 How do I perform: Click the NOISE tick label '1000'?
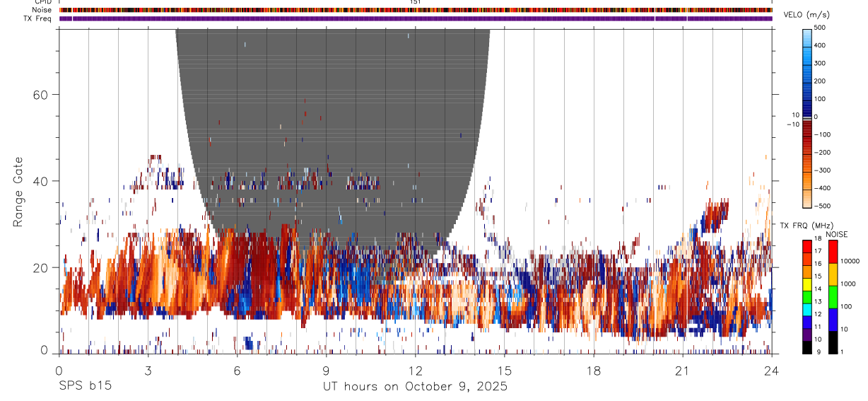[850, 284]
